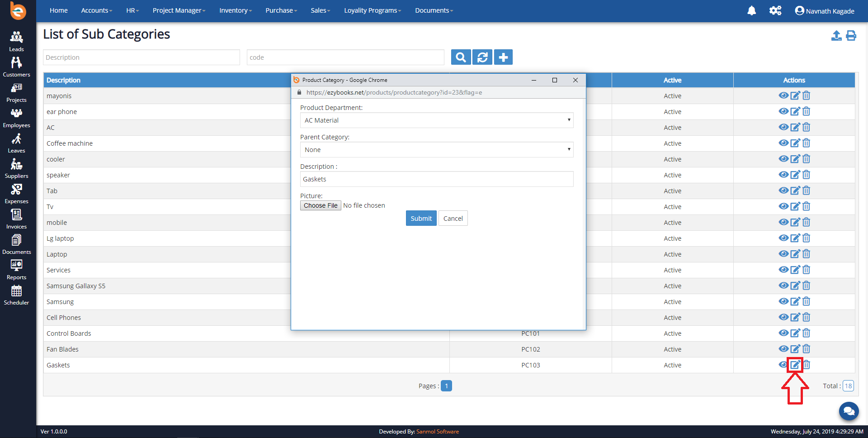Add new sub category plus button
868x438 pixels.
point(503,57)
